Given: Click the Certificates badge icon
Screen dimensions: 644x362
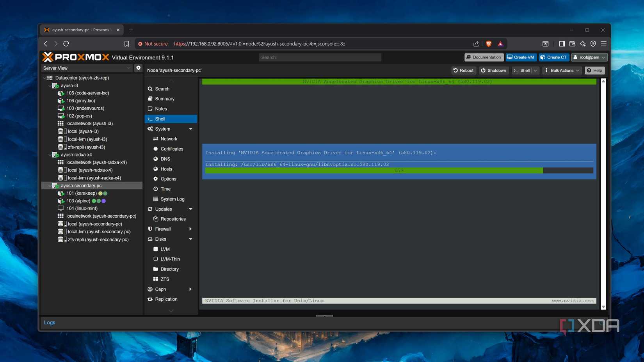Looking at the screenshot, I should [x=155, y=149].
